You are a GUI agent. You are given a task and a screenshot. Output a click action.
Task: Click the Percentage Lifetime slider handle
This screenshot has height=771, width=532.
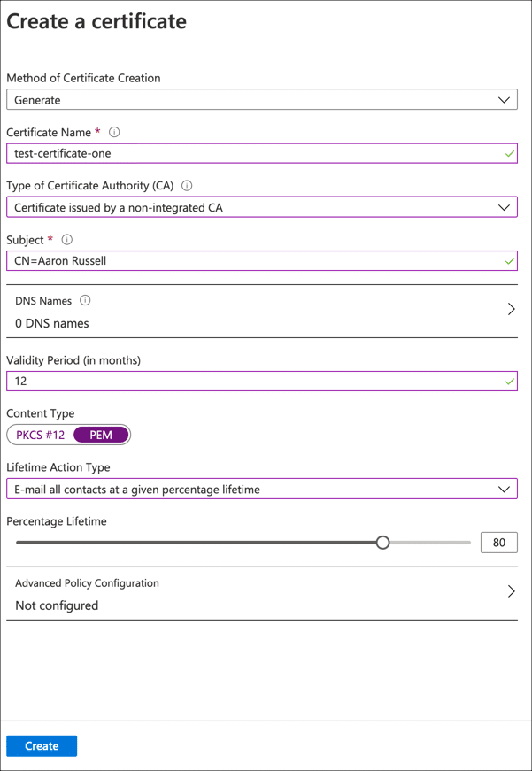pos(382,543)
